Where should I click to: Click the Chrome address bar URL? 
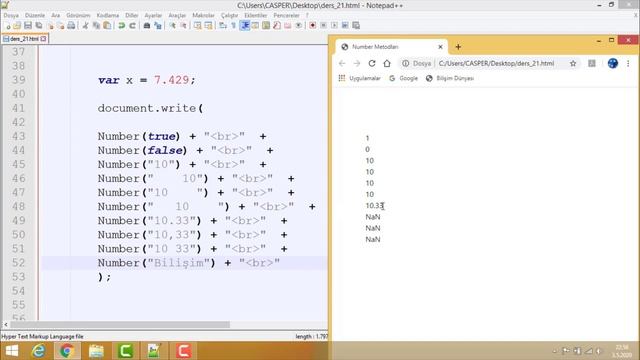point(496,63)
